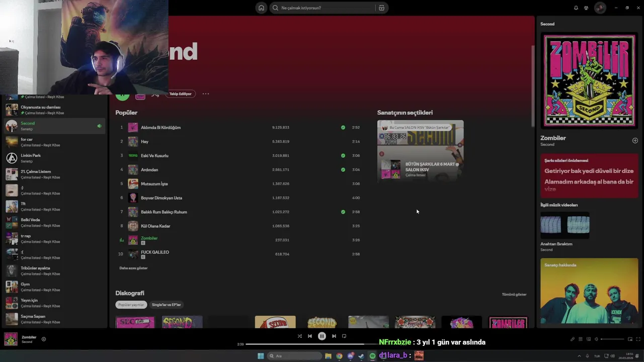Open friend activity icon
This screenshot has height=362, width=644.
[586, 8]
